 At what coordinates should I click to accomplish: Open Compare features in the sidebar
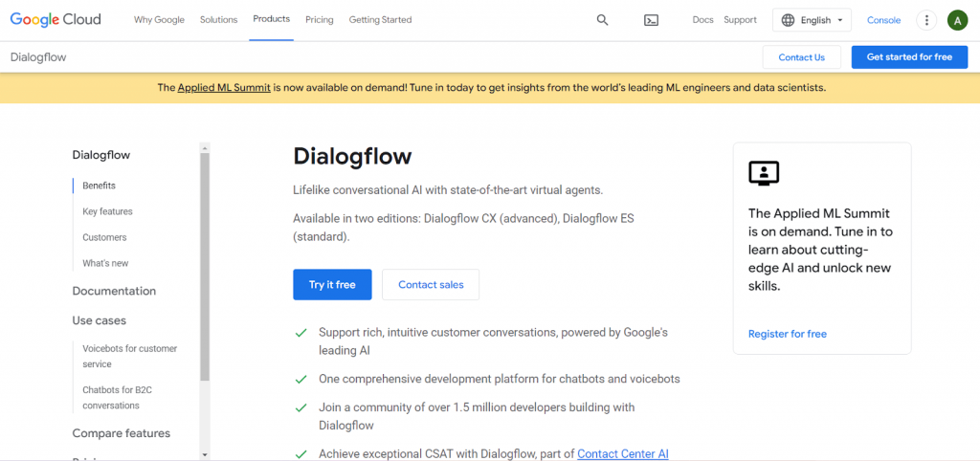pos(122,433)
